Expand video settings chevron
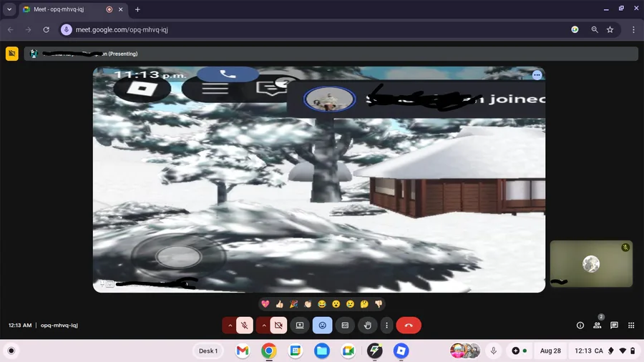This screenshot has width=644, height=362. click(x=263, y=326)
